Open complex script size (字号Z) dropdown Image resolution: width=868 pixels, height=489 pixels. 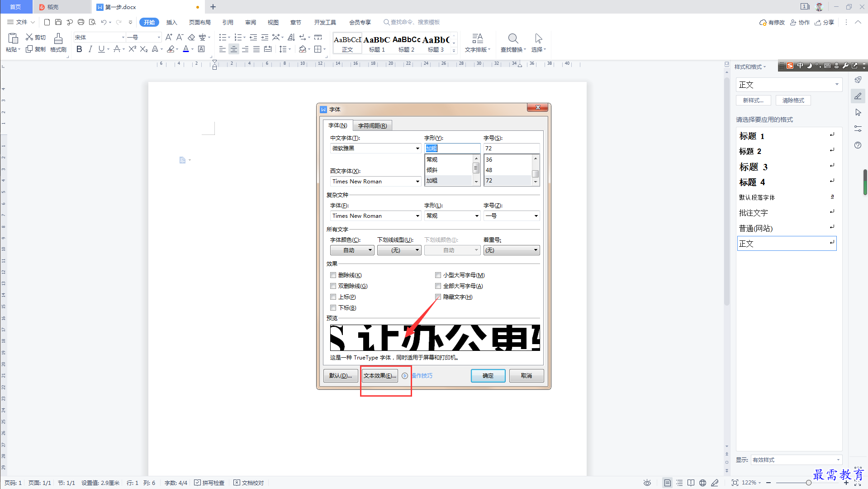[x=536, y=216]
